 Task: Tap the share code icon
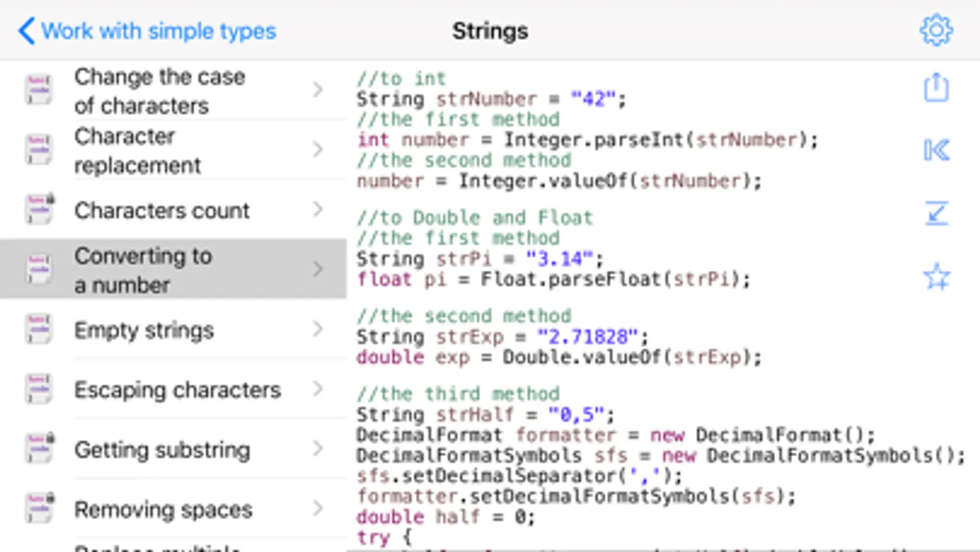click(936, 88)
